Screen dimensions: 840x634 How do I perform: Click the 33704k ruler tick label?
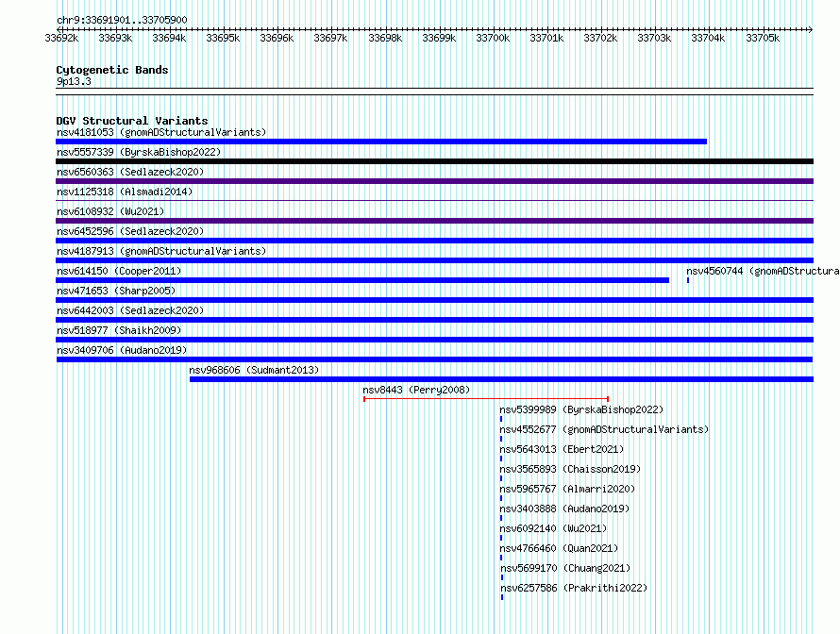(x=708, y=38)
